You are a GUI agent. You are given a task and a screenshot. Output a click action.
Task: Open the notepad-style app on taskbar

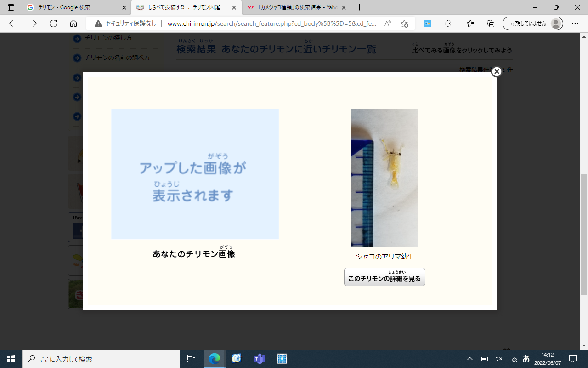[x=237, y=359]
